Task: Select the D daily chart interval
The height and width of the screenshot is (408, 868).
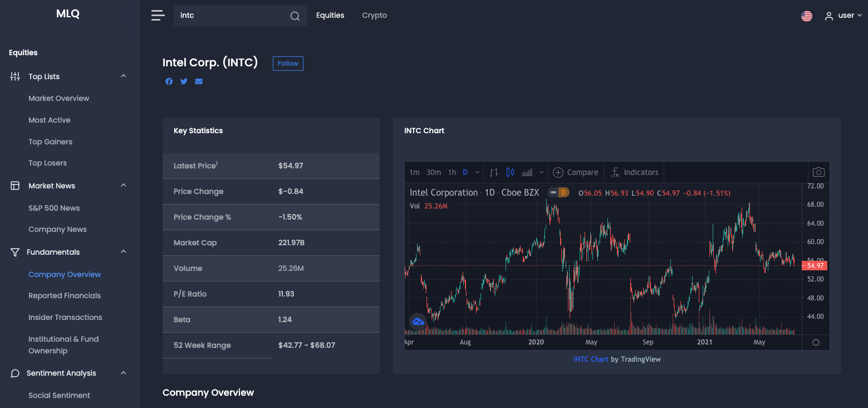Action: (465, 172)
